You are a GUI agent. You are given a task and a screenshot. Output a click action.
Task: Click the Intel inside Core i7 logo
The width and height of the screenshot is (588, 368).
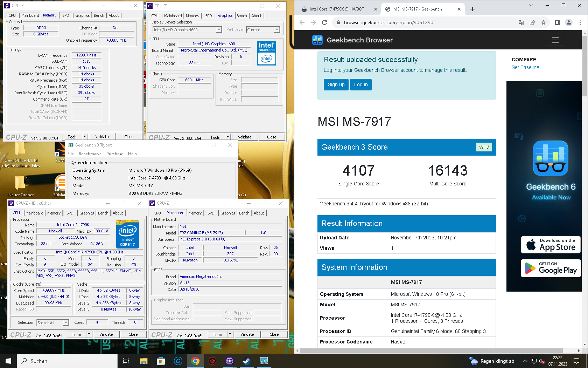click(x=127, y=234)
